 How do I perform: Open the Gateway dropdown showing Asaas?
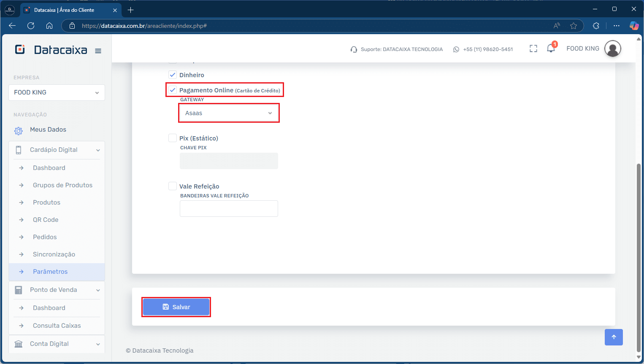point(229,113)
